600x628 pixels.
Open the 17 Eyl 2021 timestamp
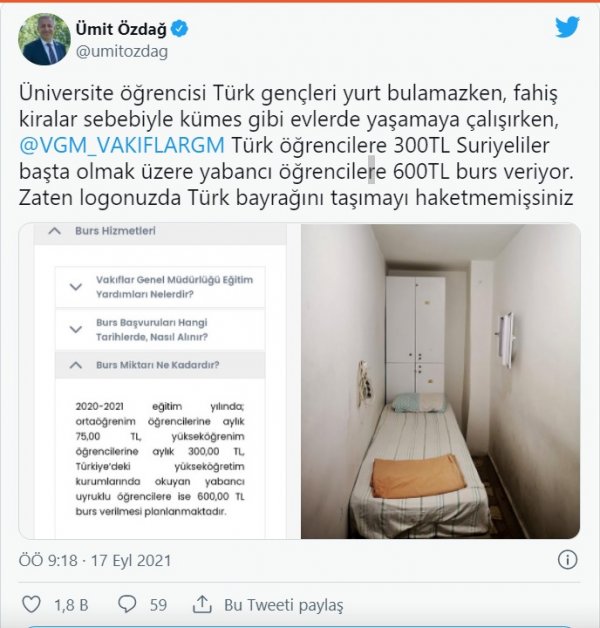click(x=131, y=560)
